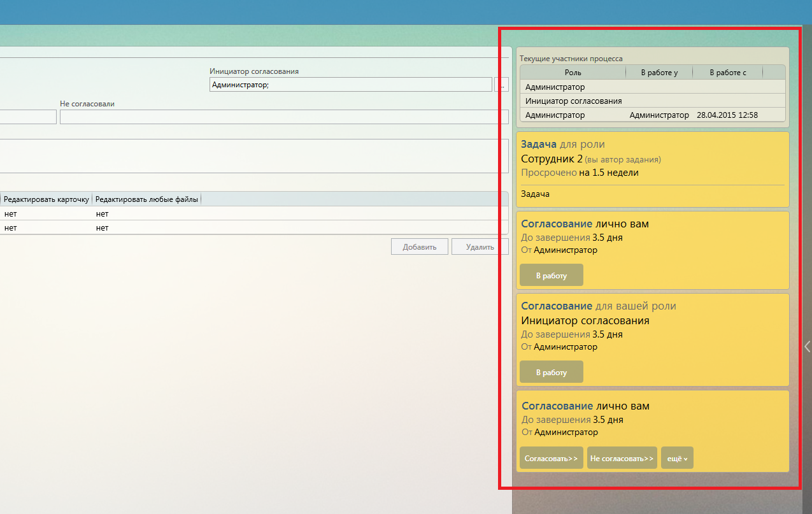
Task: Click "Добавить" to add a row
Action: [x=419, y=246]
